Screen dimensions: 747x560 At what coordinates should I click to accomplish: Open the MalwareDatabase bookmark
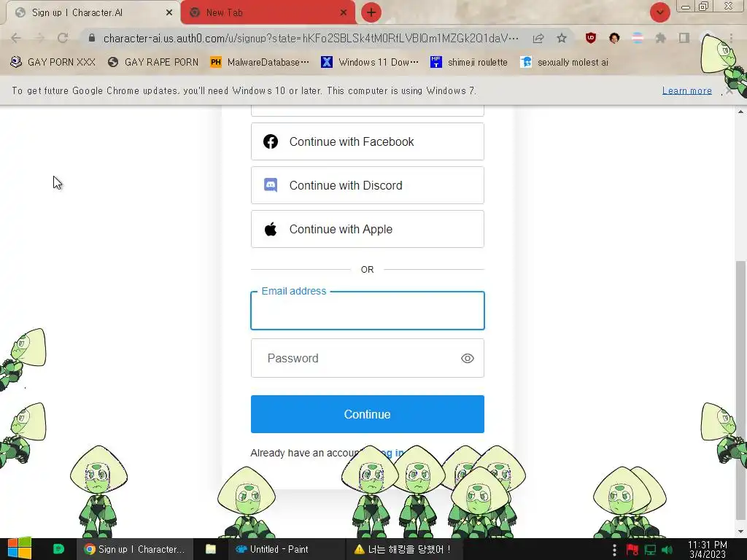pos(260,63)
